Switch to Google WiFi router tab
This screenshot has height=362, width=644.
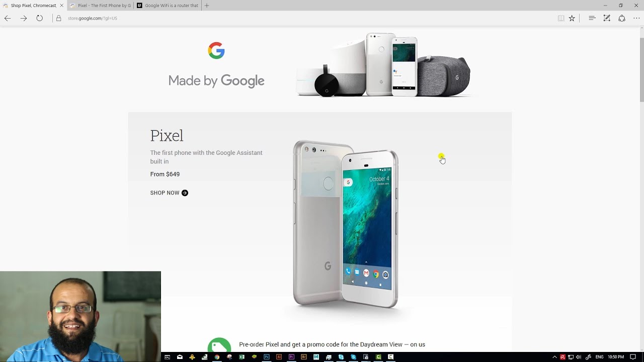pyautogui.click(x=168, y=6)
